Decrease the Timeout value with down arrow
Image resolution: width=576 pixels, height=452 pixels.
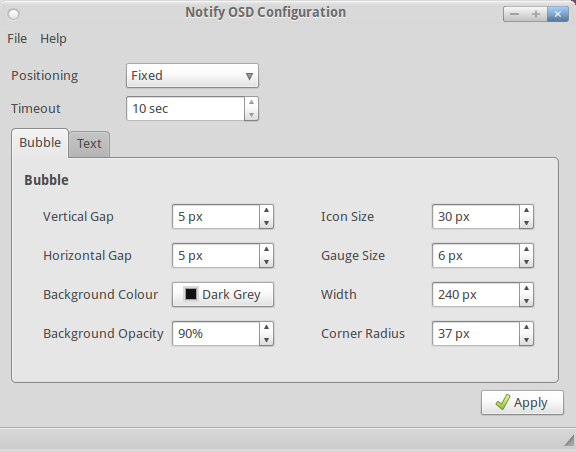pyautogui.click(x=251, y=114)
